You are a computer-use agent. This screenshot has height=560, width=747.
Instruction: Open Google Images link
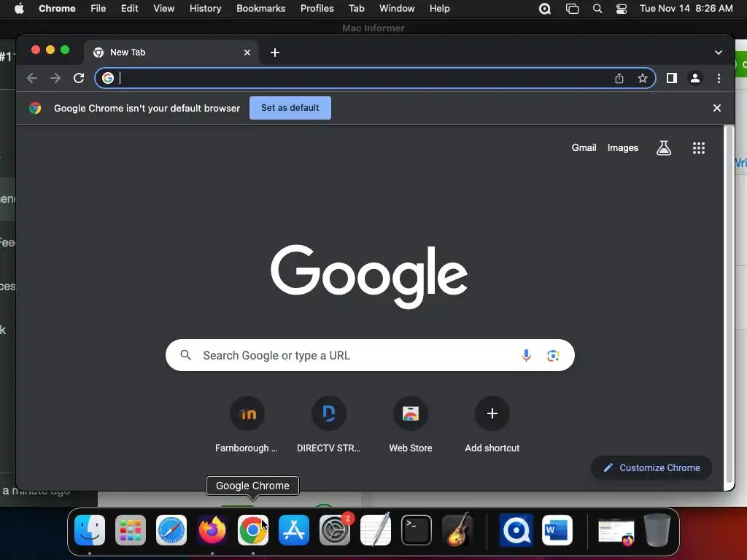pos(623,147)
